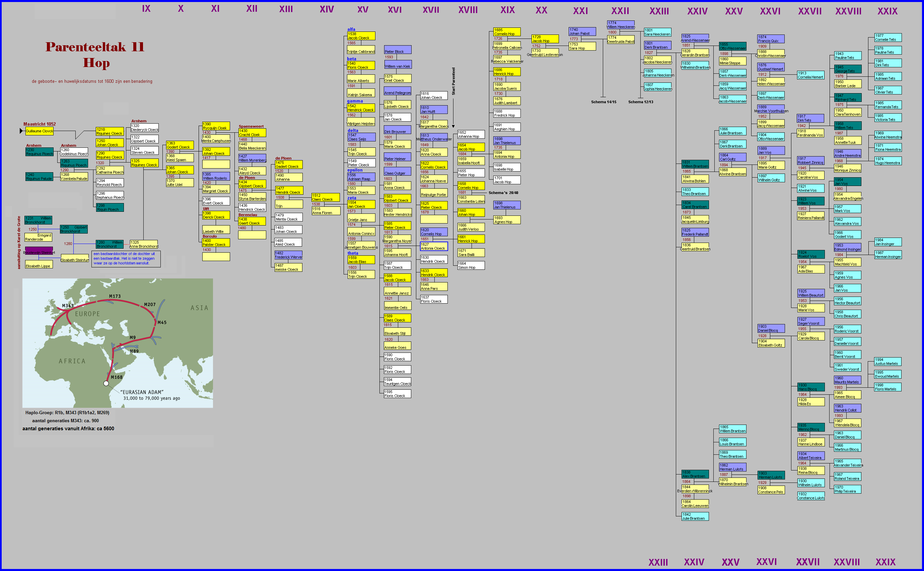Select the Schema 14/15 reference label
Image resolution: width=924 pixels, height=571 pixels.
[x=603, y=102]
